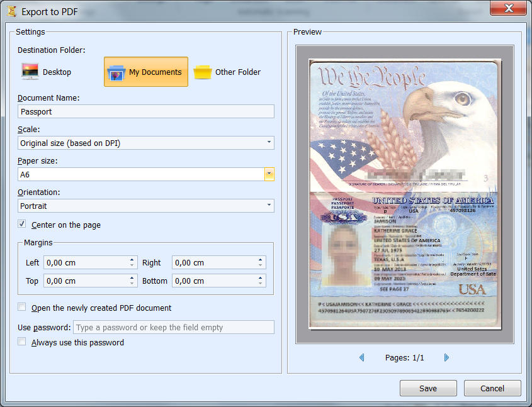The width and height of the screenshot is (532, 407).
Task: Decrease the Right margin with down arrow
Action: (x=260, y=265)
